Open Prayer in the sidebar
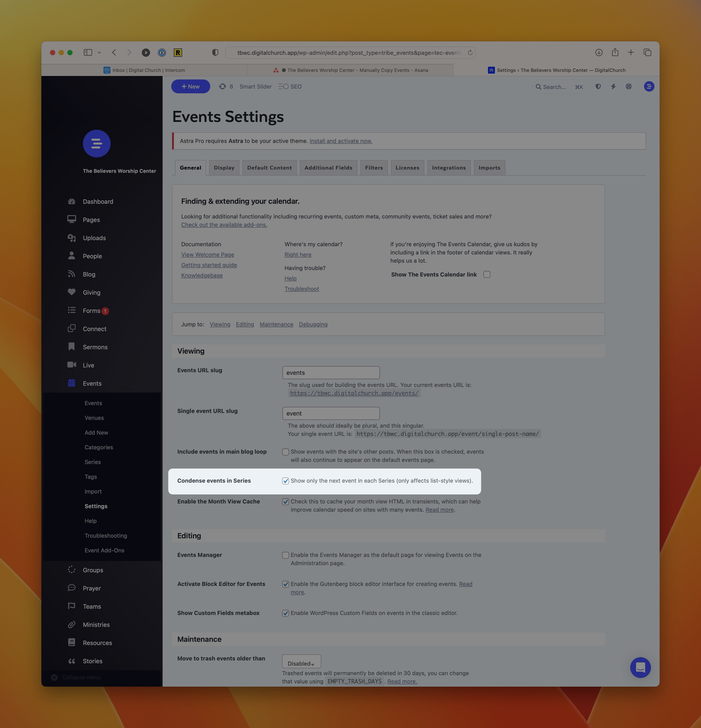The width and height of the screenshot is (701, 728). point(92,588)
